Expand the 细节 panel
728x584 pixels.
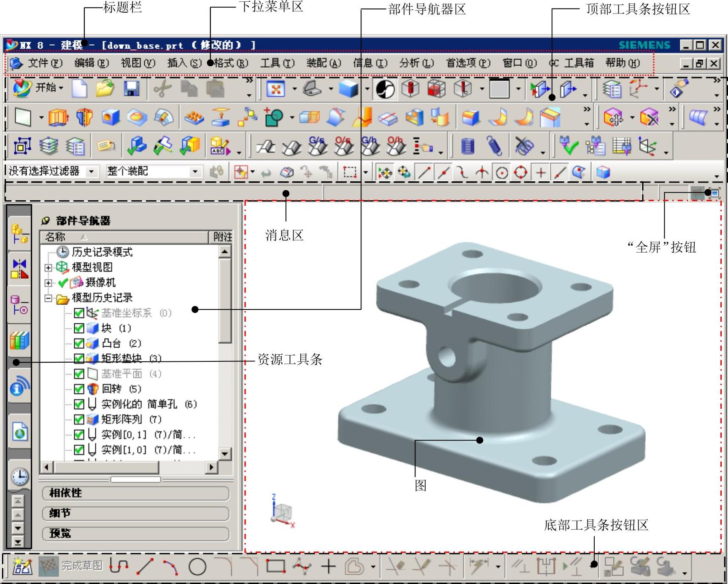click(136, 513)
